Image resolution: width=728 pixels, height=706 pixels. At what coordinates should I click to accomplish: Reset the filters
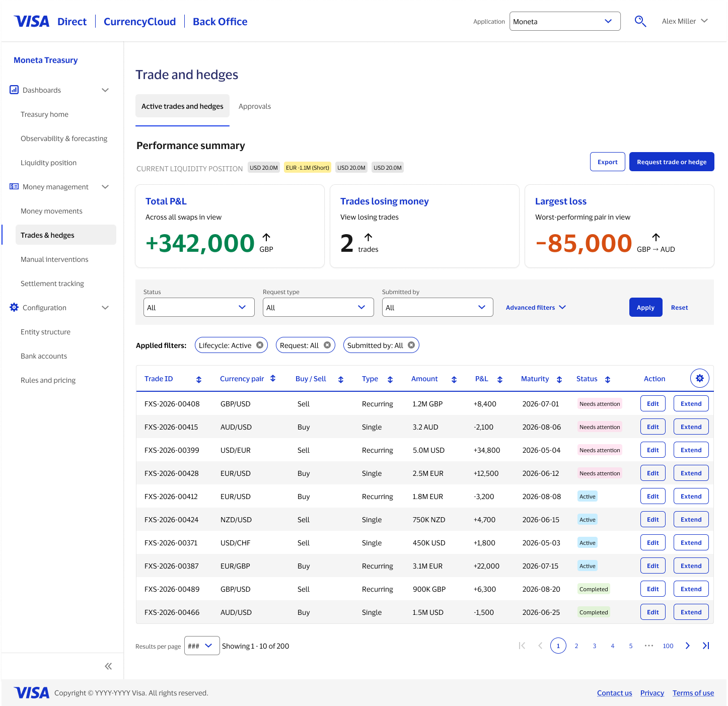[679, 307]
